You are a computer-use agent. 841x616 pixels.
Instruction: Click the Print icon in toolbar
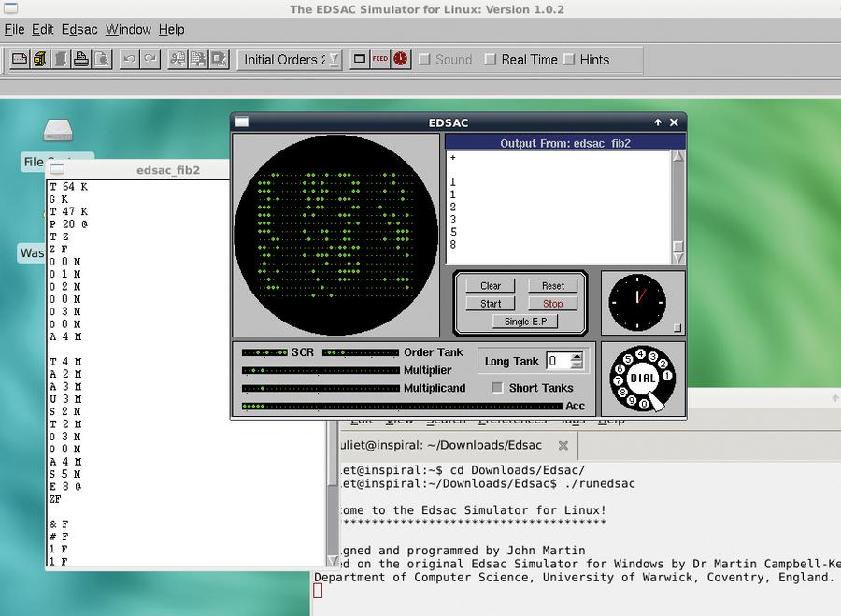click(81, 59)
